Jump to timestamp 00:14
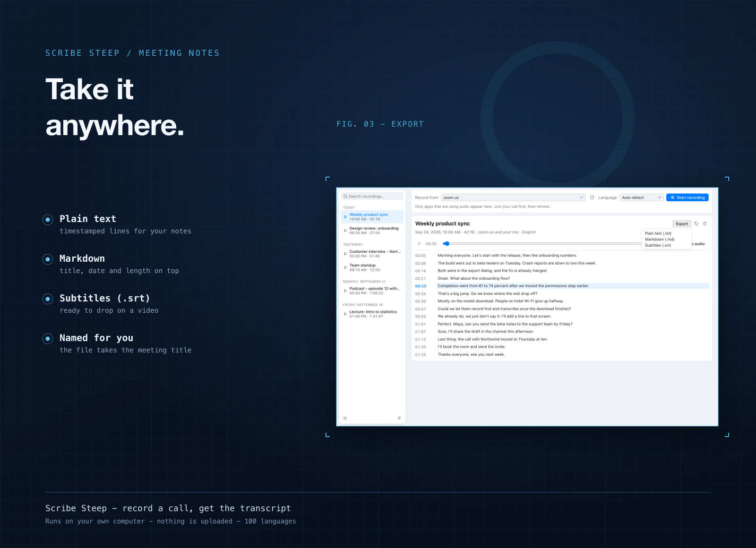 tap(421, 271)
